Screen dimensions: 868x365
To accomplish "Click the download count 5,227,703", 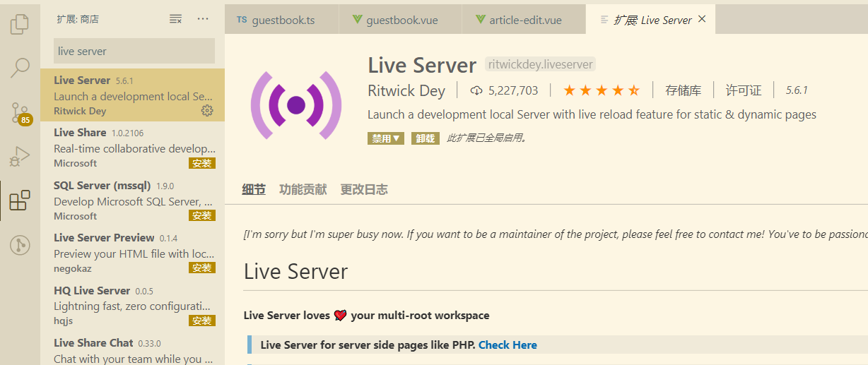I will tap(504, 90).
